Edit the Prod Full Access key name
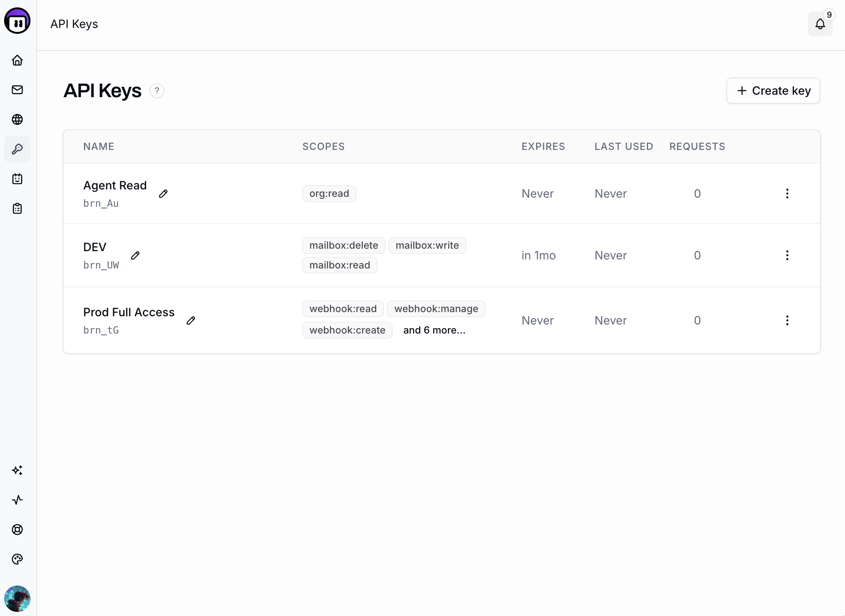The height and width of the screenshot is (616, 845). 191,320
